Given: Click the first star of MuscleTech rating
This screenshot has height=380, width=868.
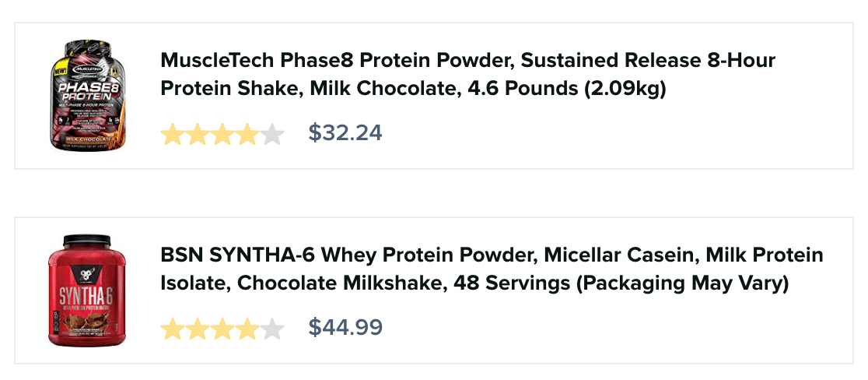Looking at the screenshot, I should point(172,135).
